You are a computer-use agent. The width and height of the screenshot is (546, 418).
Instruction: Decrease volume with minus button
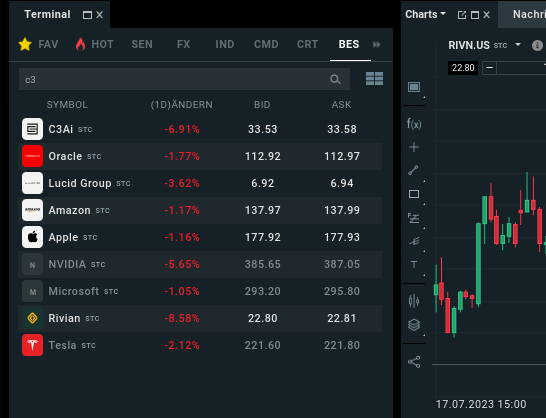tap(489, 68)
